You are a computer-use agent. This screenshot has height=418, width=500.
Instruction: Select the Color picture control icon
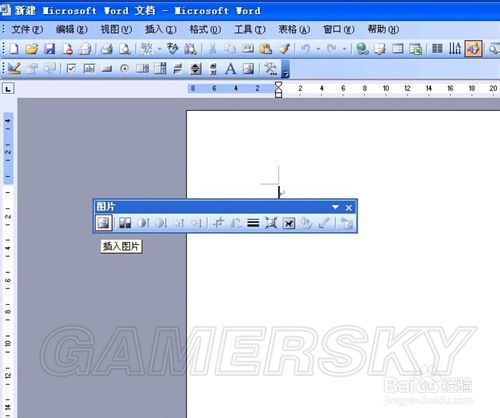point(125,223)
